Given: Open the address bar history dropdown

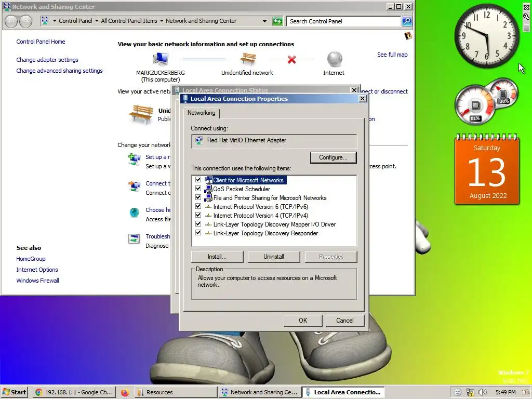Looking at the screenshot, I should [x=264, y=21].
